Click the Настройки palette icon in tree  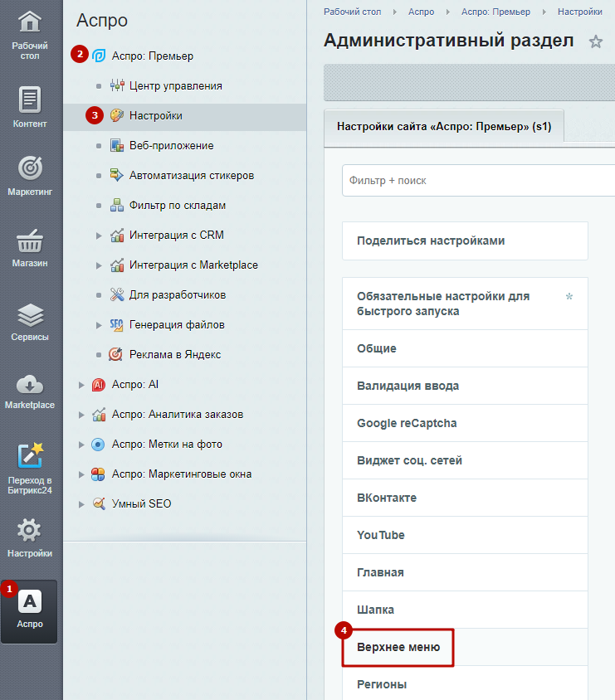point(117,115)
